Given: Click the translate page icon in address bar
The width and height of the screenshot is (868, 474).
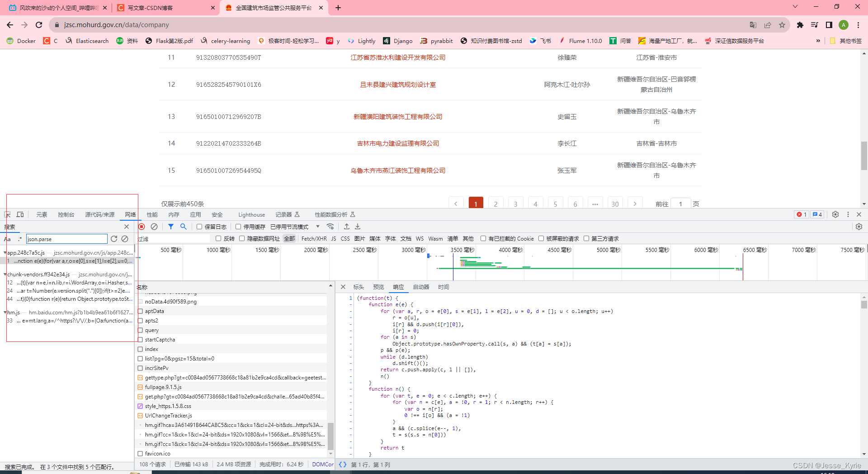Looking at the screenshot, I should tap(753, 25).
